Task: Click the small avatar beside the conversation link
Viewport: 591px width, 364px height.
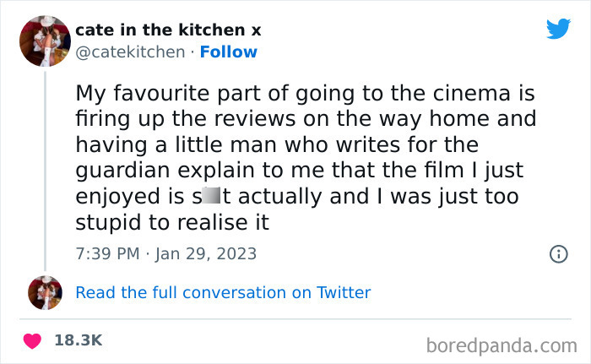Action: 45,292
